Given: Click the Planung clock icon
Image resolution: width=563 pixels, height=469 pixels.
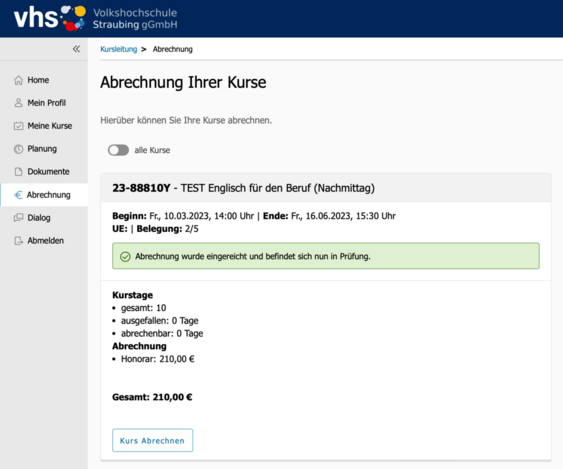Looking at the screenshot, I should [18, 149].
